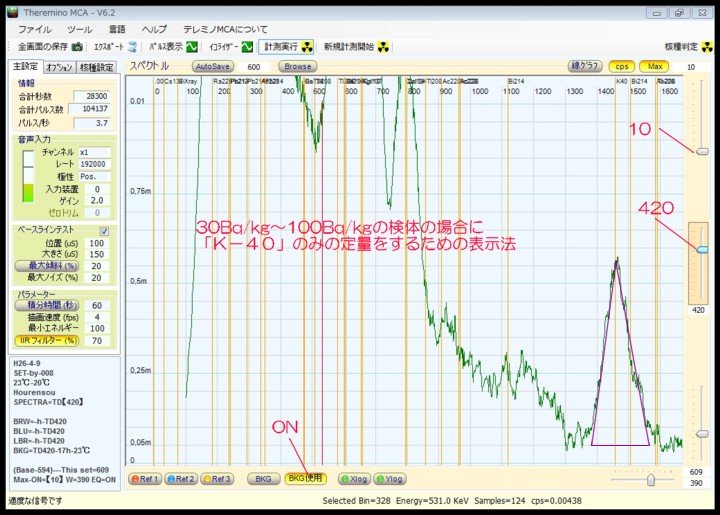Open the ツール menu
Viewport: 720px width, 515px height.
79,29
